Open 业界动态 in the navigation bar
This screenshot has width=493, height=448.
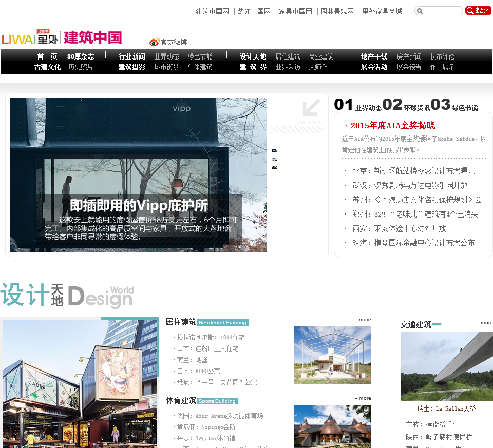tap(166, 56)
